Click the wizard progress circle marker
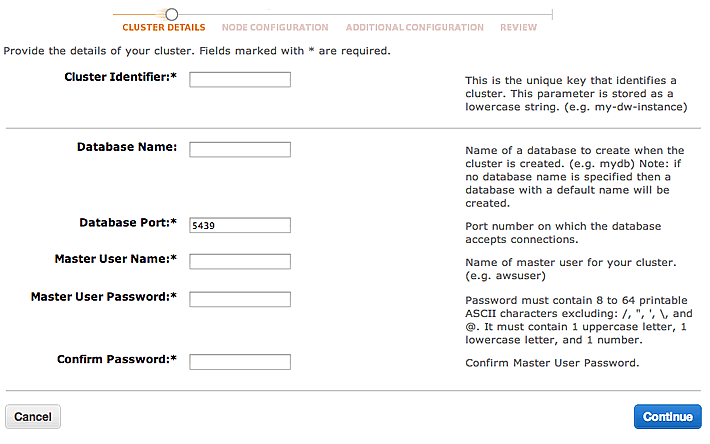The image size is (710, 444). click(x=171, y=14)
